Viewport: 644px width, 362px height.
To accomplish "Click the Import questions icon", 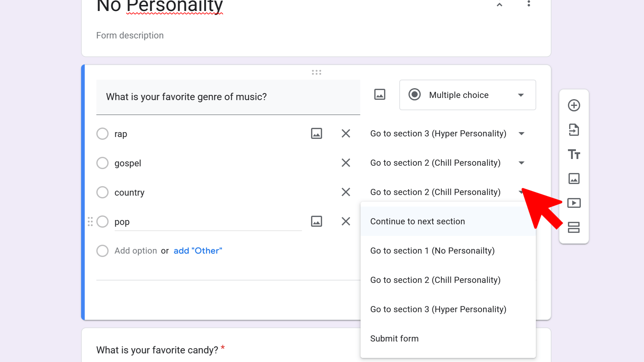I will click(x=574, y=130).
